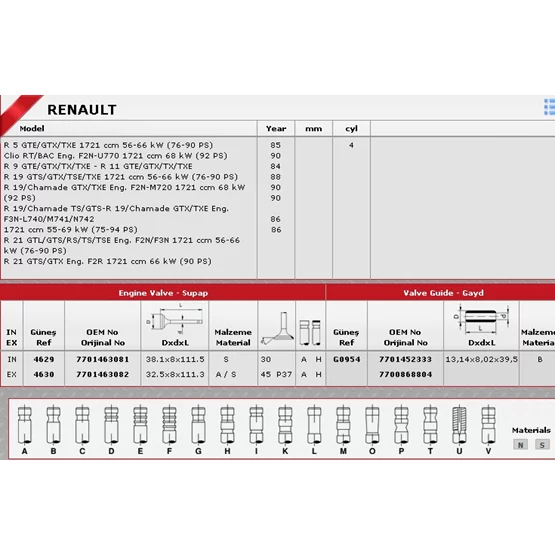Click the intake seat angle value 30

point(266,359)
